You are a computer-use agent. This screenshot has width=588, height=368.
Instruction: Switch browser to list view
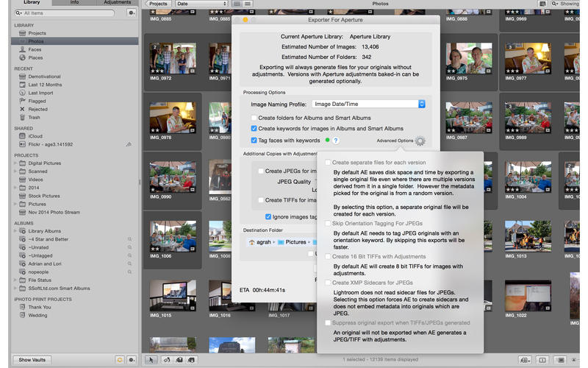pyautogui.click(x=248, y=4)
